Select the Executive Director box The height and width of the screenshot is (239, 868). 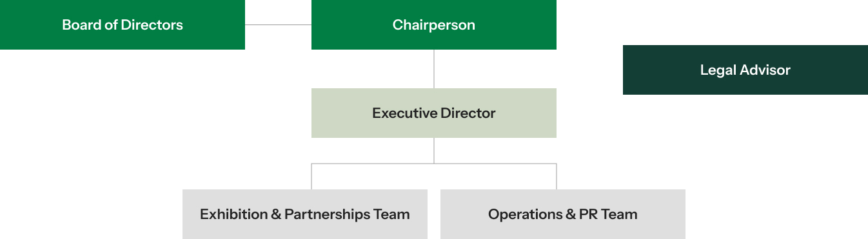point(434,113)
